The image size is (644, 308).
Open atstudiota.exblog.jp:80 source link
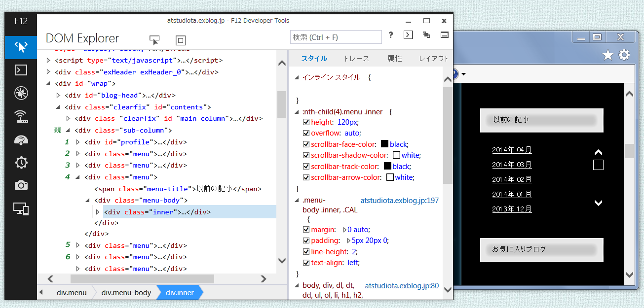[402, 285]
